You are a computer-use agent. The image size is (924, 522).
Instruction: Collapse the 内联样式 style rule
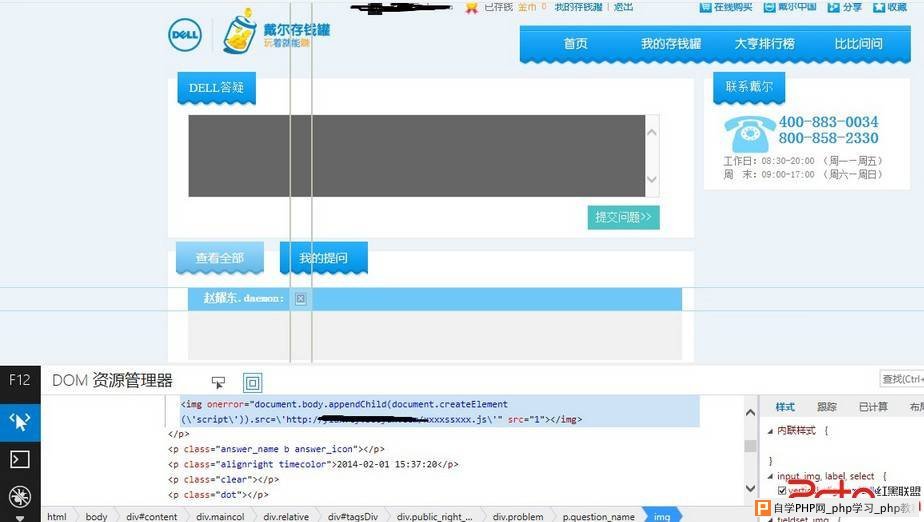coord(770,431)
